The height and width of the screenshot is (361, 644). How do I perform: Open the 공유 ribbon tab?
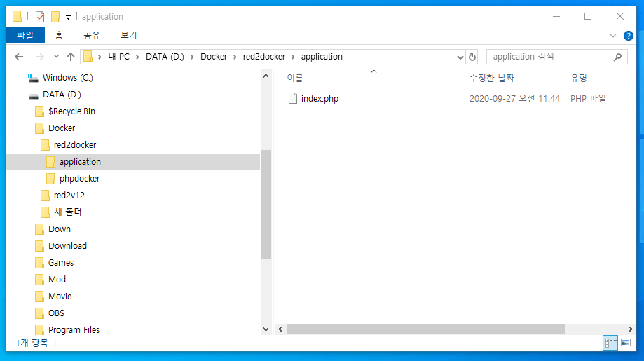pyautogui.click(x=92, y=35)
